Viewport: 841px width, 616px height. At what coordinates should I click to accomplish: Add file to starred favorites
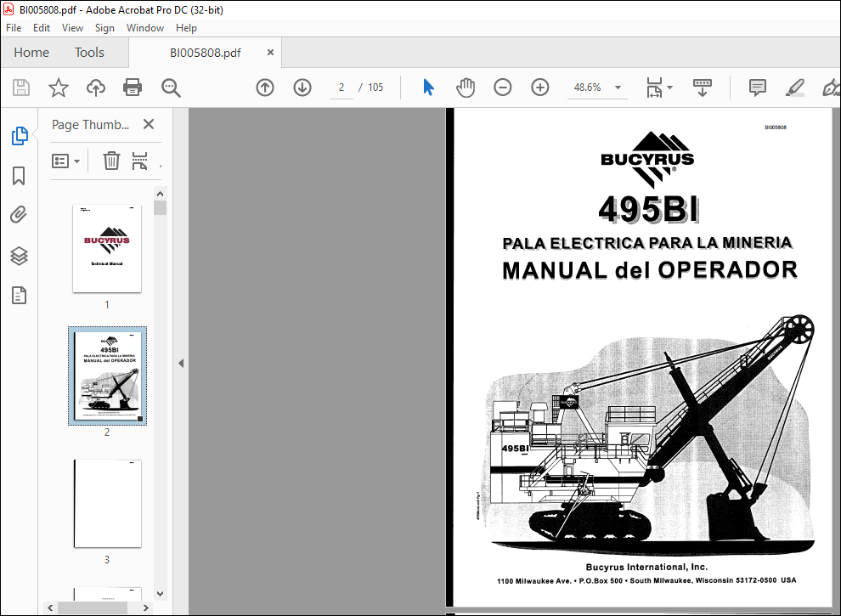[59, 88]
